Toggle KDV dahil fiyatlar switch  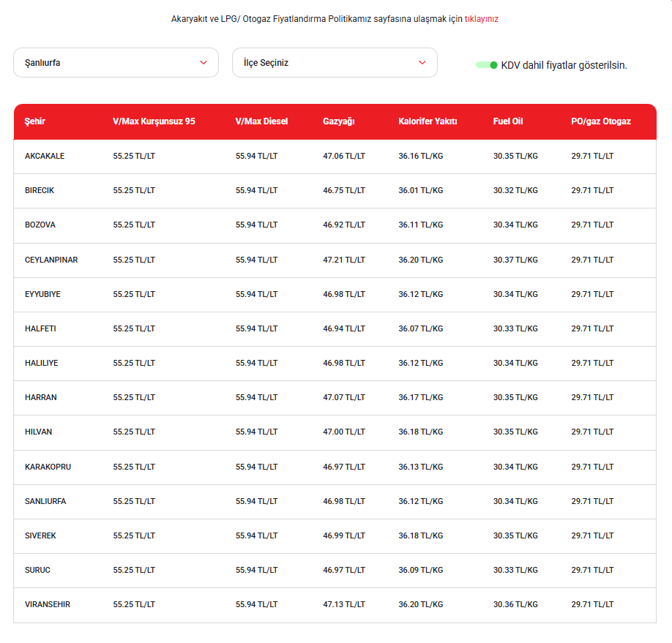coord(486,65)
